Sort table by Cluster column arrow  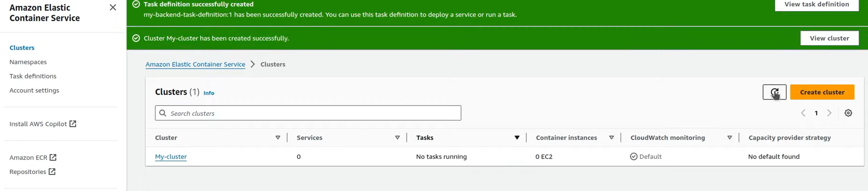click(278, 138)
